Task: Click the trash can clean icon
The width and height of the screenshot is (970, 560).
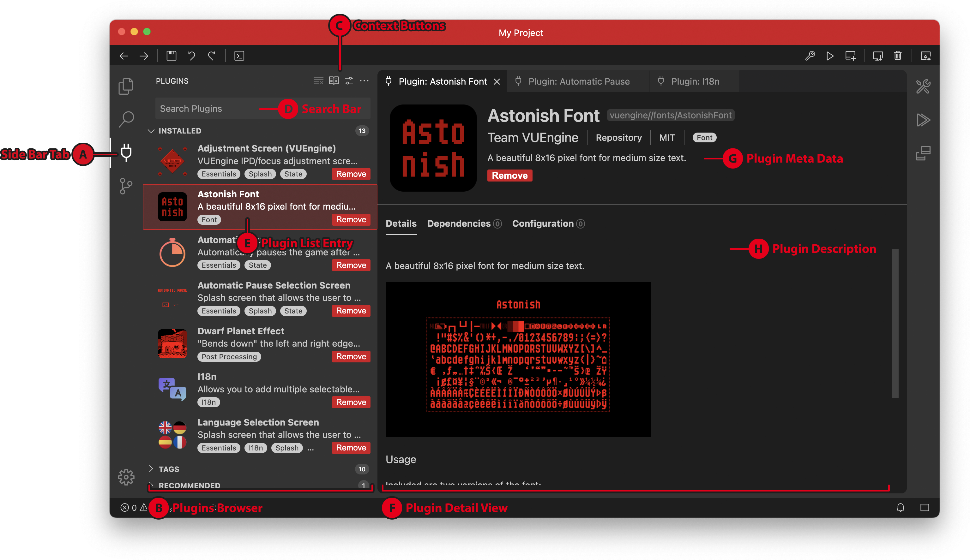Action: [x=898, y=56]
